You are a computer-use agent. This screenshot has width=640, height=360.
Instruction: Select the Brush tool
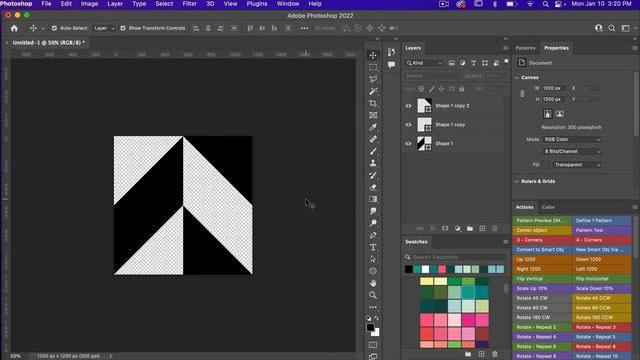[x=373, y=151]
